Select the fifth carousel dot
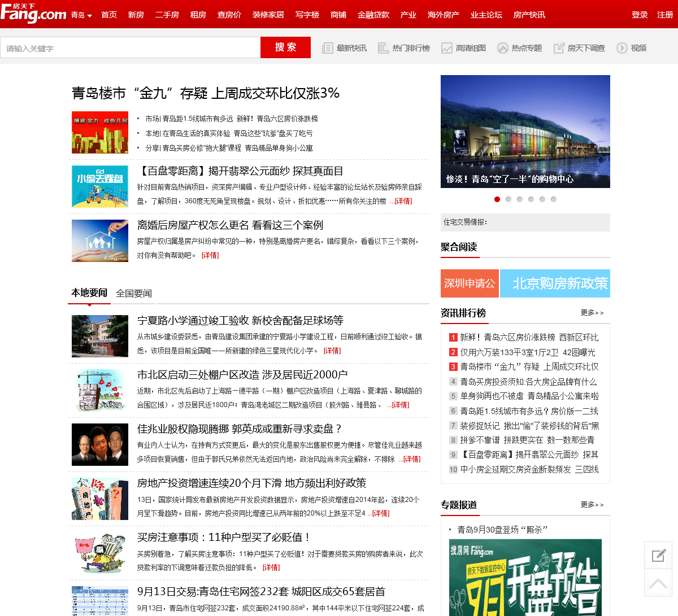The width and height of the screenshot is (678, 616). tap(542, 199)
